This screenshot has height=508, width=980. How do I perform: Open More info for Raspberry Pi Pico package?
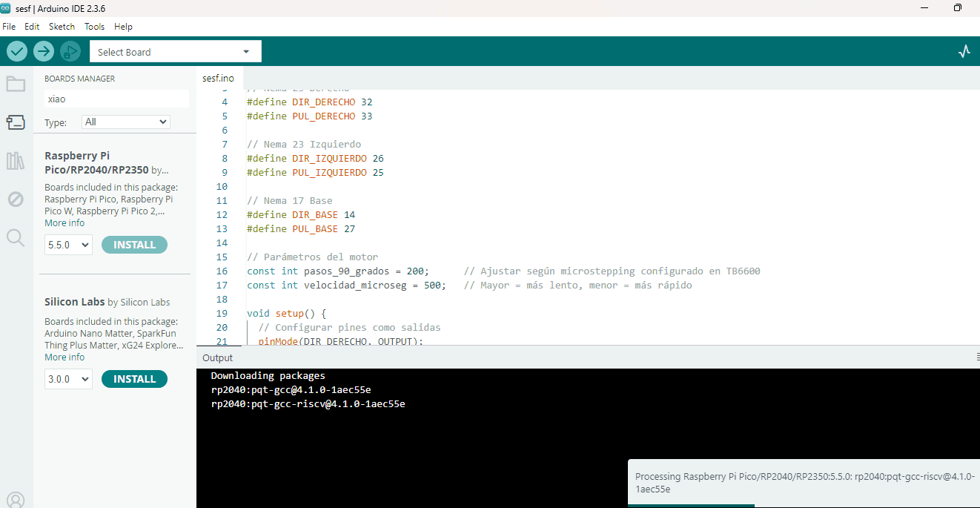pyautogui.click(x=64, y=222)
